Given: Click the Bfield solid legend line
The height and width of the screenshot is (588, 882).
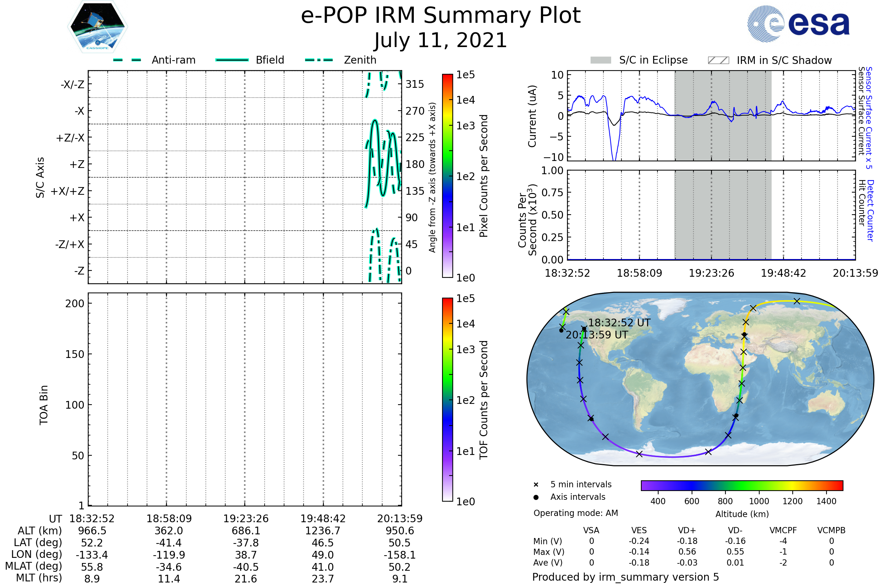Looking at the screenshot, I should tap(232, 60).
